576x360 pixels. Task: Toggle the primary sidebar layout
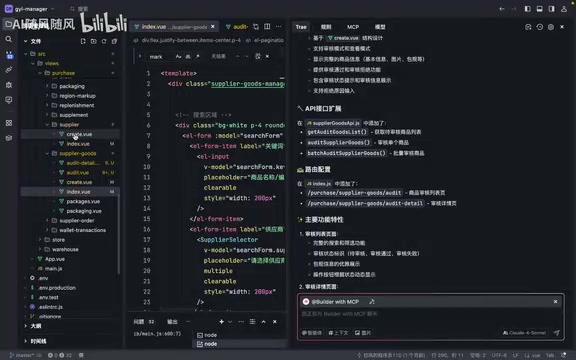tap(528, 9)
